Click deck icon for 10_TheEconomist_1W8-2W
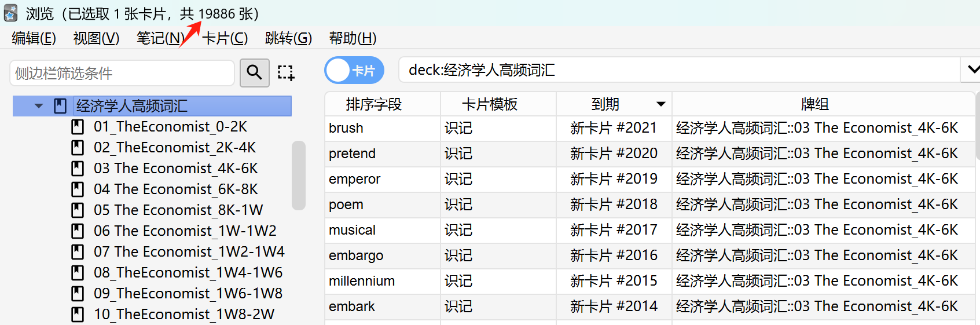The image size is (980, 325). 78,315
